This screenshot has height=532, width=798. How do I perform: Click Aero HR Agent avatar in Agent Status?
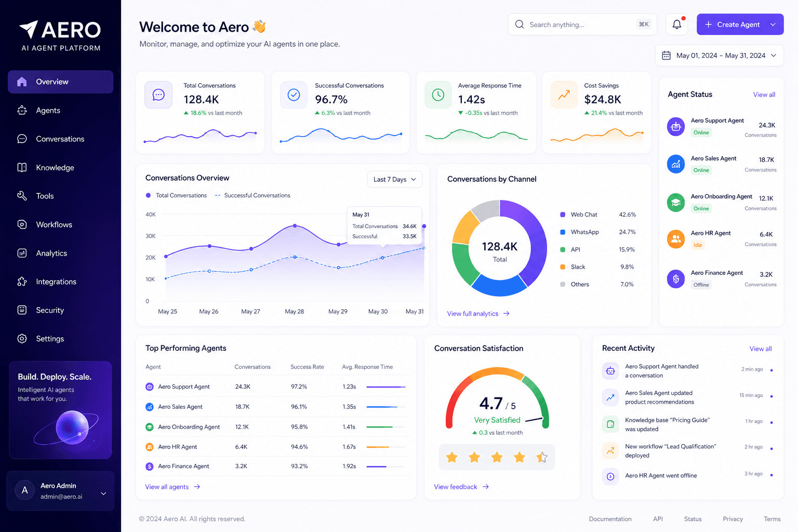pos(676,239)
